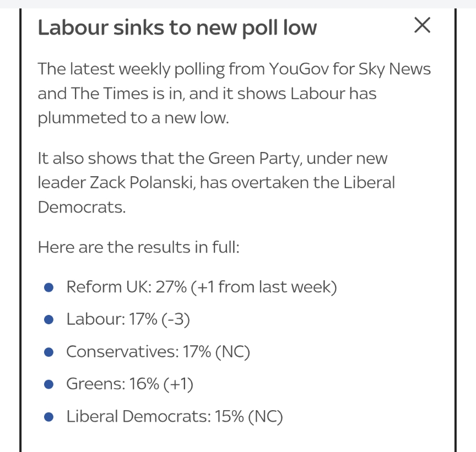Click the blue bullet beside Greens

point(48,384)
